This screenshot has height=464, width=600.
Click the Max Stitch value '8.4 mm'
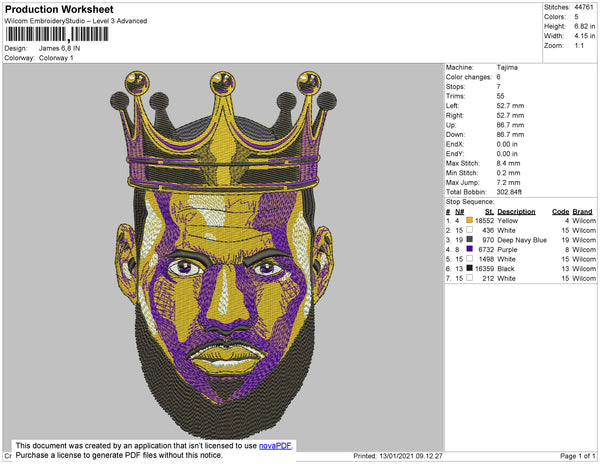(x=508, y=163)
